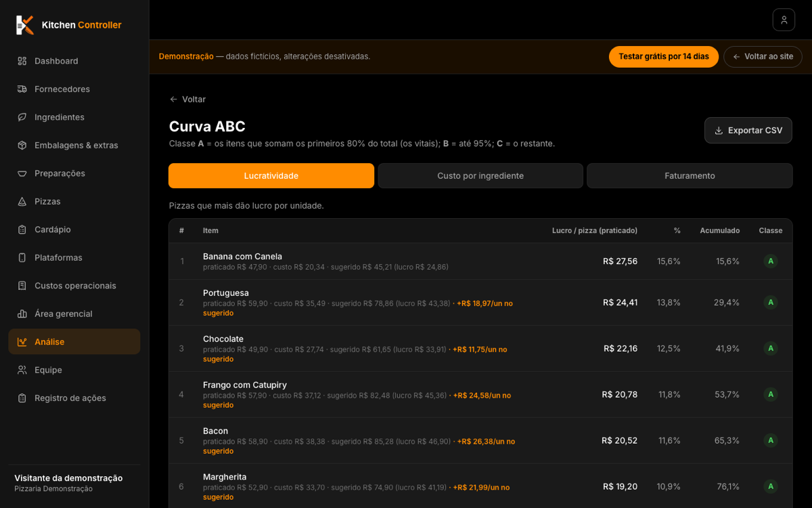Switch to the Faturamento tab
Image resolution: width=812 pixels, height=508 pixels.
coord(690,175)
